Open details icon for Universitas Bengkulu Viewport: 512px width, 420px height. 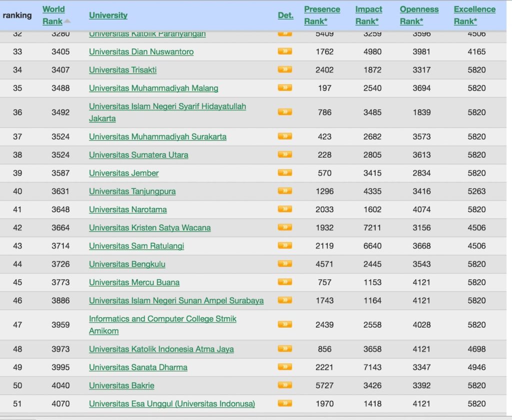point(284,264)
